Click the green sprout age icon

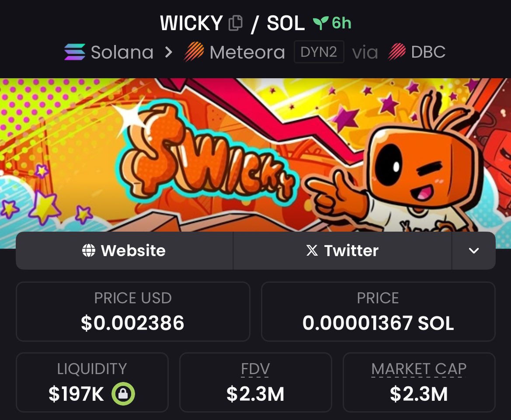pyautogui.click(x=320, y=23)
